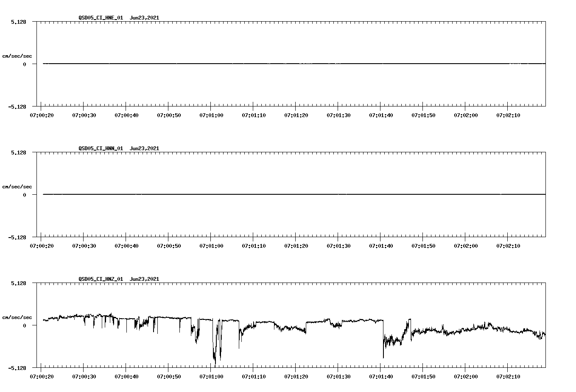576x392 pixels.
Task: Click 07:01:00 on the HNZ time axis
Action: pyautogui.click(x=211, y=377)
